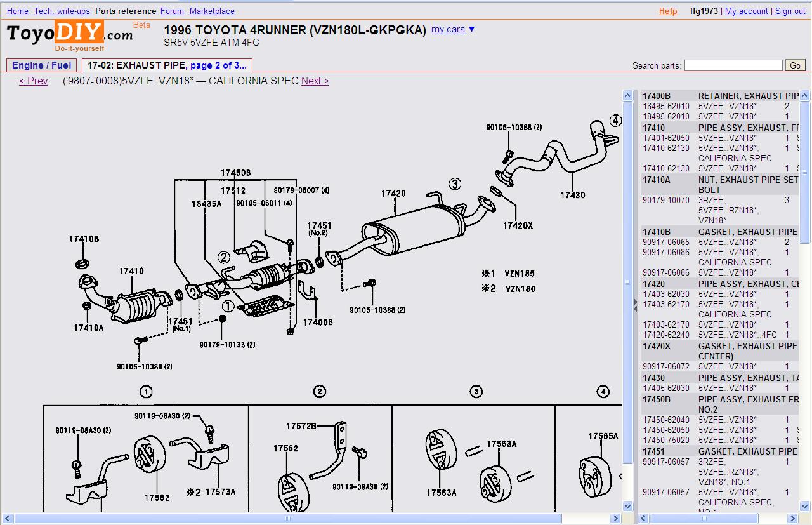
Task: Open the my cars link
Action: 448,30
